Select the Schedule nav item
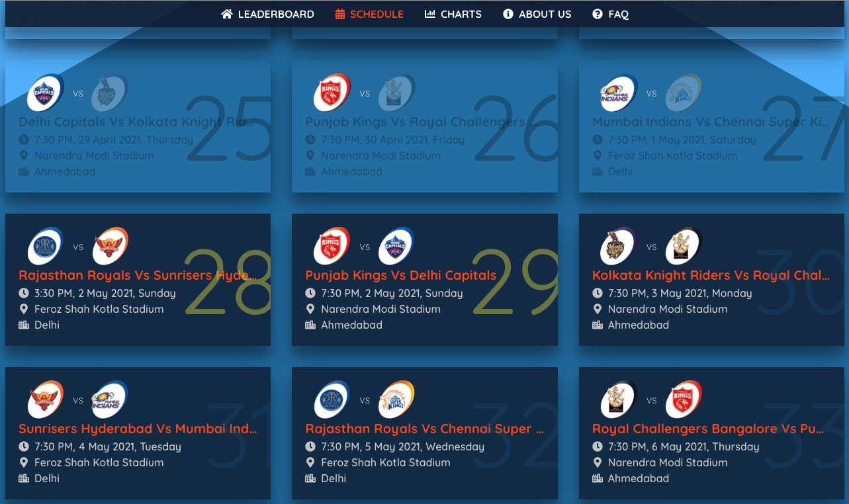This screenshot has height=504, width=849. [369, 14]
